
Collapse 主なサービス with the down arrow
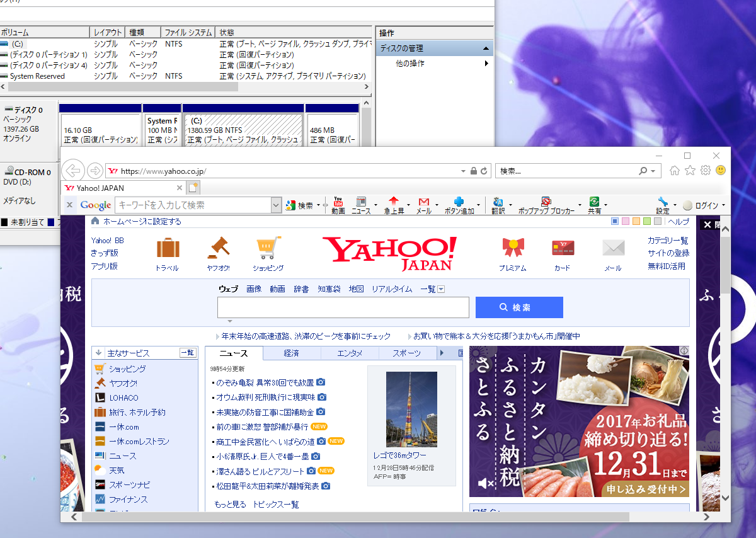click(99, 353)
